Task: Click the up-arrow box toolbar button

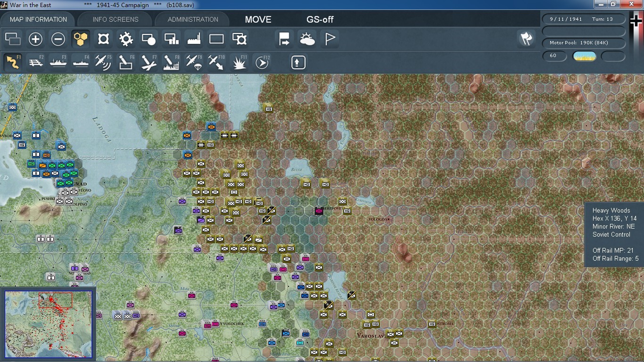Action: point(298,62)
